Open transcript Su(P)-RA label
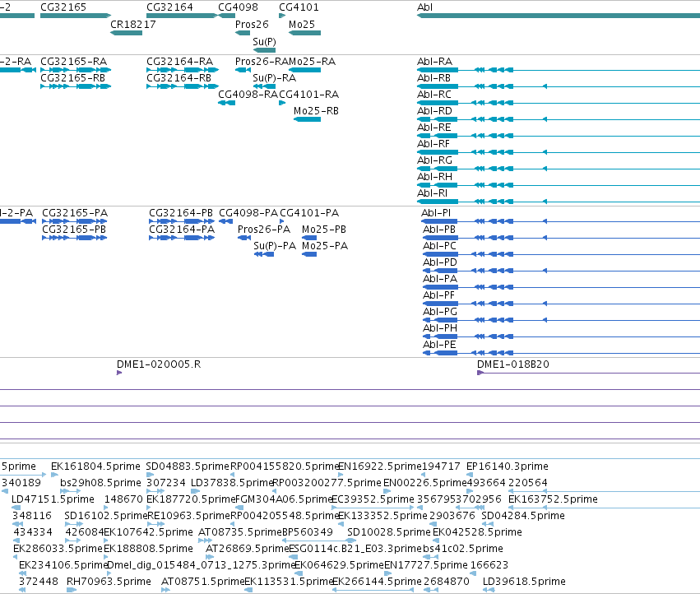700x594 pixels. click(274, 77)
